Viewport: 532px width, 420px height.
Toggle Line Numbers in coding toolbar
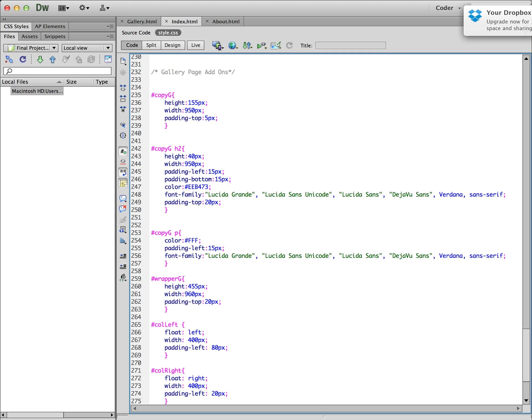(x=123, y=151)
